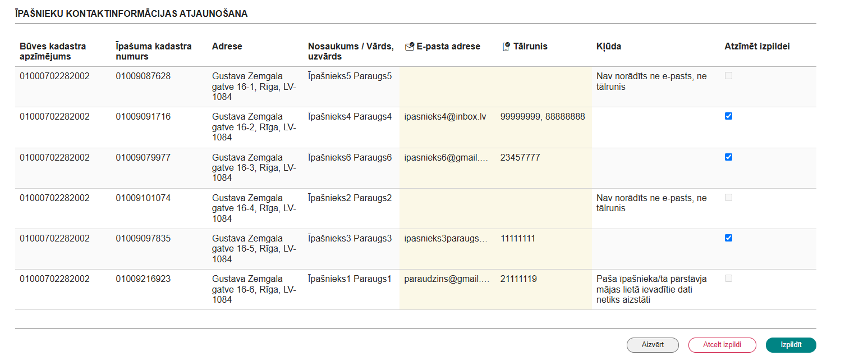Screen dimensions: 868x360
Task: Click the Izpildīt button
Action: pos(791,345)
